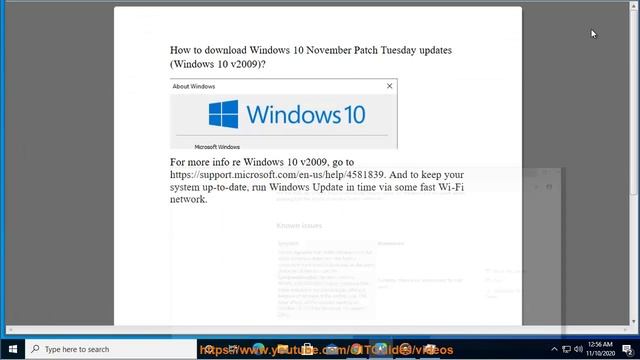Click the About Windows dialog close X
The width and height of the screenshot is (640, 360).
click(389, 86)
